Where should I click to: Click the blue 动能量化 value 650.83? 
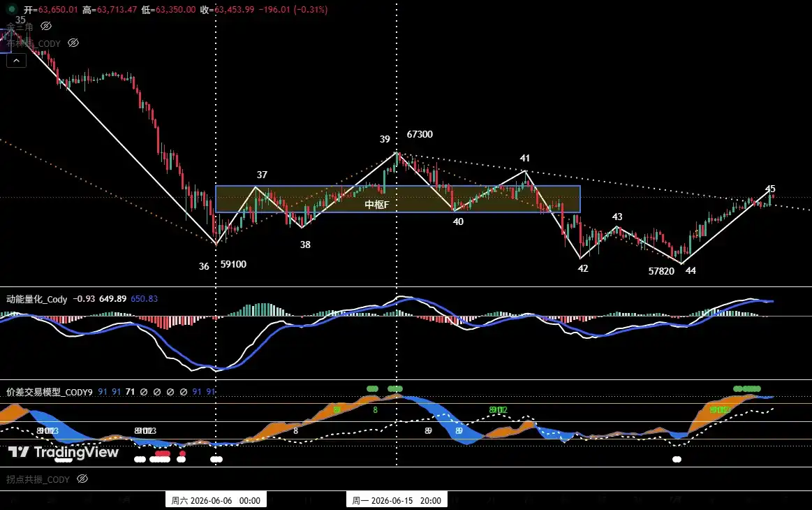[144, 298]
